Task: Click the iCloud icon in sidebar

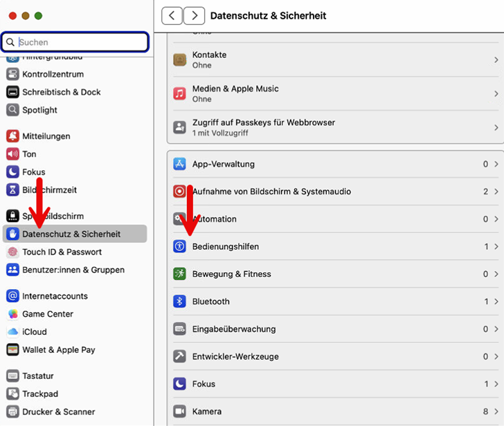Action: point(12,332)
